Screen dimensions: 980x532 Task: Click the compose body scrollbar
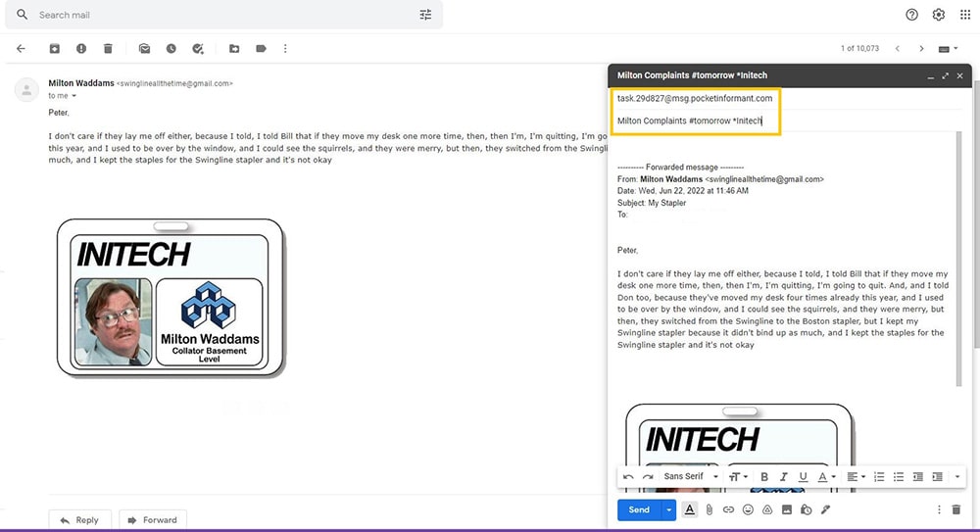pos(958,259)
